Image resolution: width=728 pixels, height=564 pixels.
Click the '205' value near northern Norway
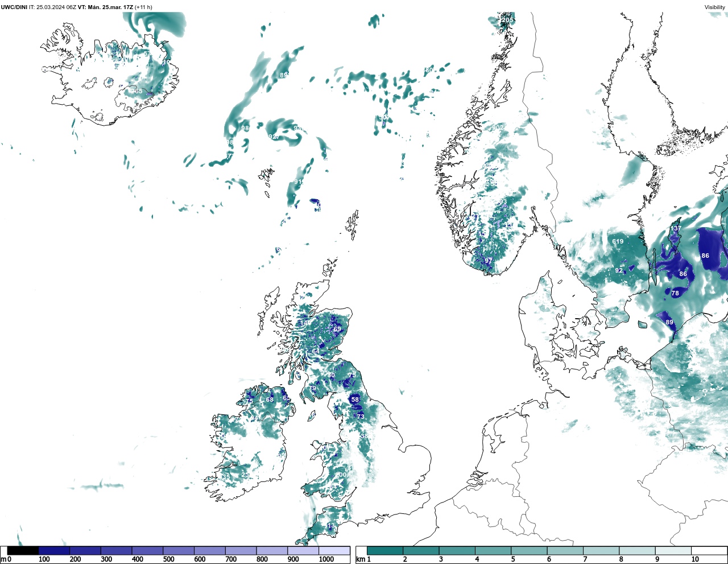(x=507, y=20)
